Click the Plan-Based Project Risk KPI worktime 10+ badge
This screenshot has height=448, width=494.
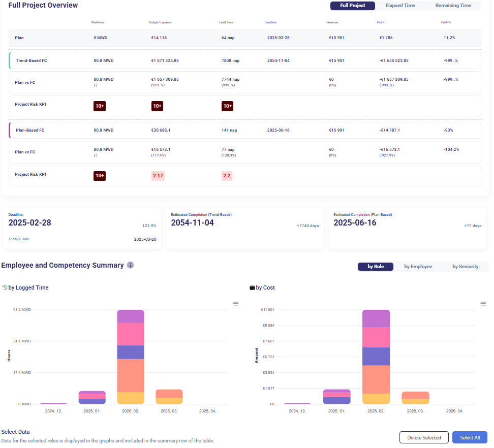100,176
